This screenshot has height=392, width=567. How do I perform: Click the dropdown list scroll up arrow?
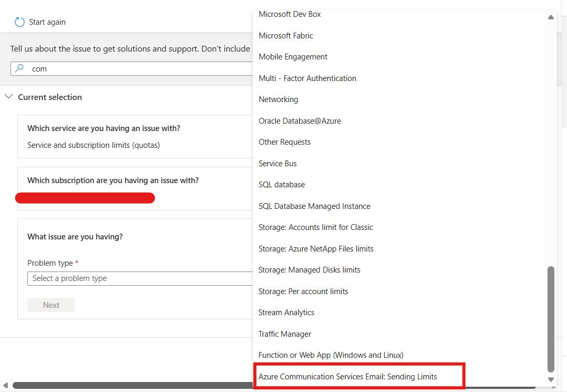click(551, 17)
